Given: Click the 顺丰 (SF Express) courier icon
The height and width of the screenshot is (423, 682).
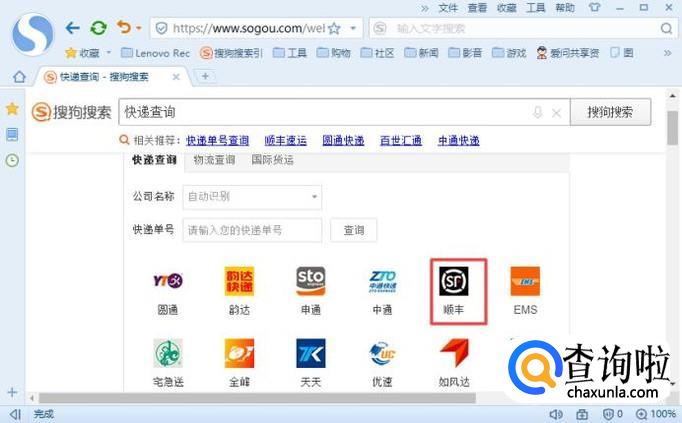Looking at the screenshot, I should (x=454, y=282).
